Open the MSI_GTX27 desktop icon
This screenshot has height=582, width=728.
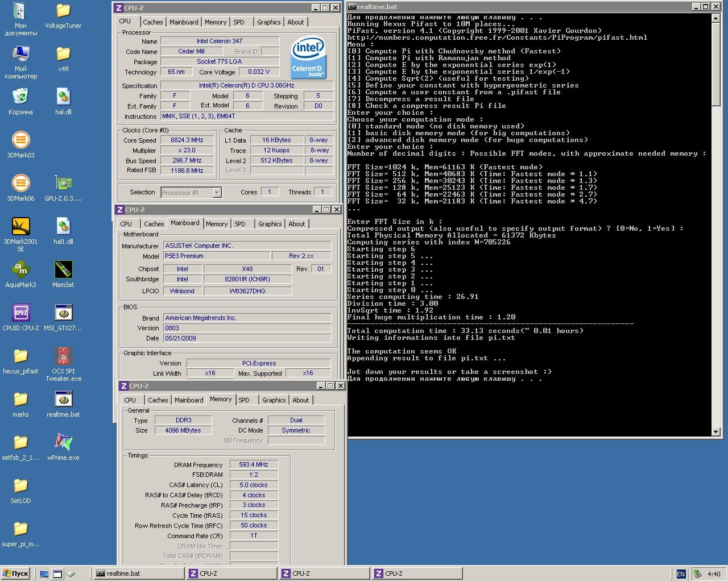(63, 318)
